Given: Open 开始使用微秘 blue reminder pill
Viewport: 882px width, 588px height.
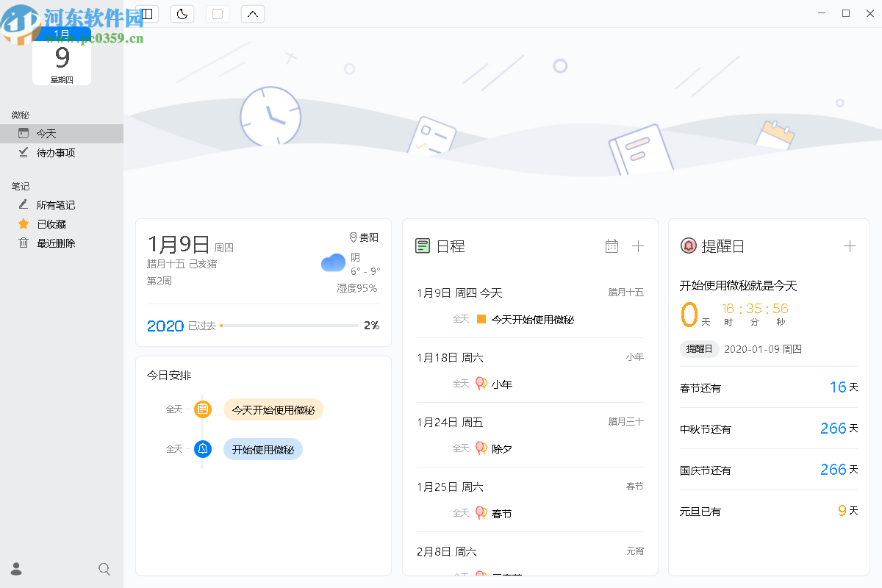Looking at the screenshot, I should tap(262, 450).
